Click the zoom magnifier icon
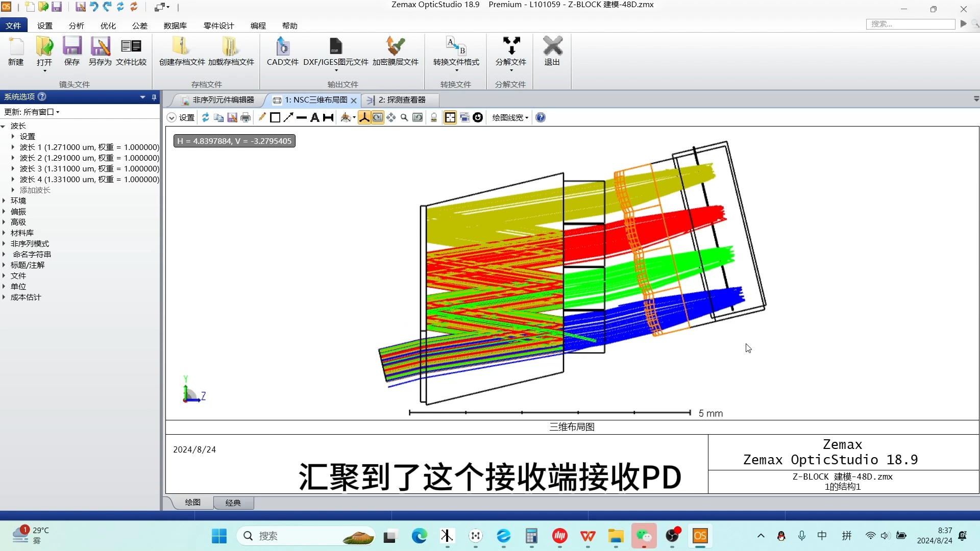The image size is (980, 551). click(404, 117)
